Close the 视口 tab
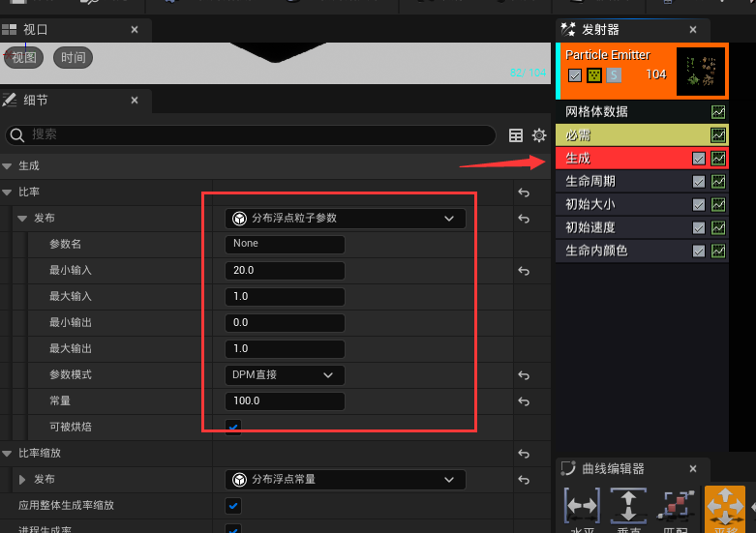Viewport: 756px width, 533px height. click(135, 30)
